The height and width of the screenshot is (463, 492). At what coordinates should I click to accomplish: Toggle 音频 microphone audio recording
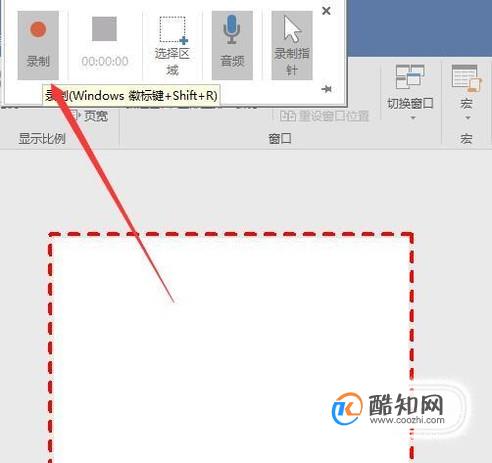232,45
